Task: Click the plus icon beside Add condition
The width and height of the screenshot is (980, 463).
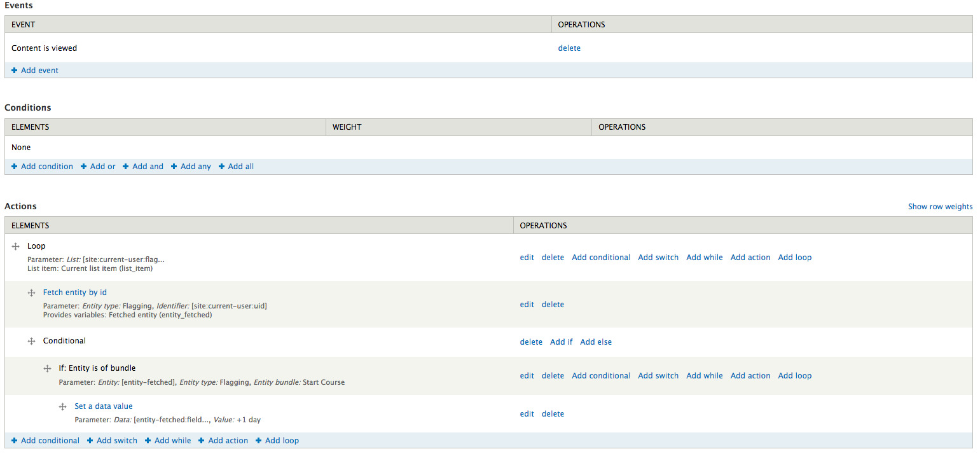Action: pos(15,166)
